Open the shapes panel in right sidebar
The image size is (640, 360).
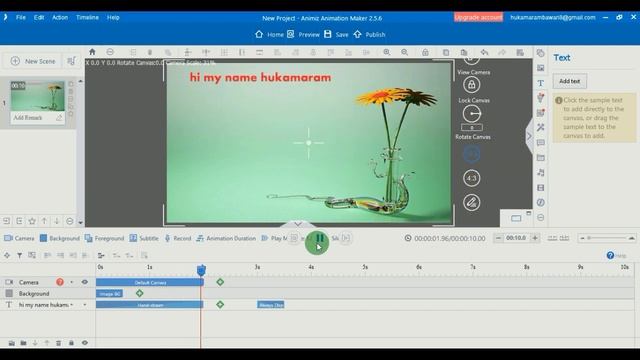point(540,53)
